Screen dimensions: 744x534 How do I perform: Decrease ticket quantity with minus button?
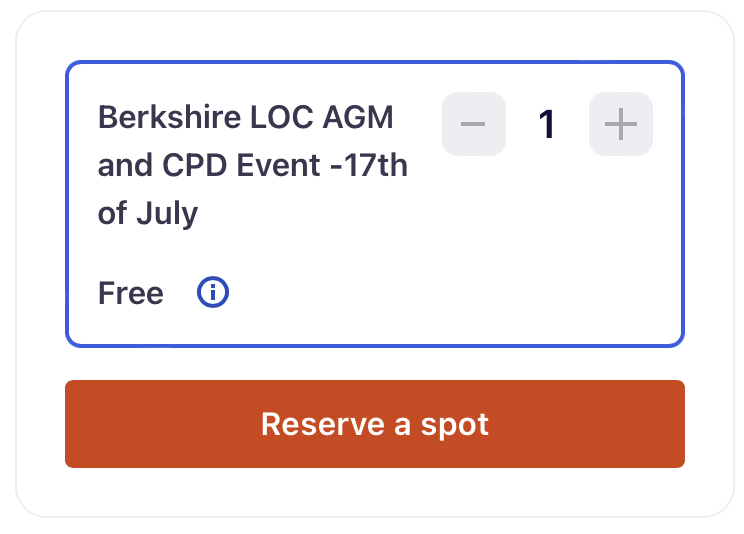click(x=474, y=124)
